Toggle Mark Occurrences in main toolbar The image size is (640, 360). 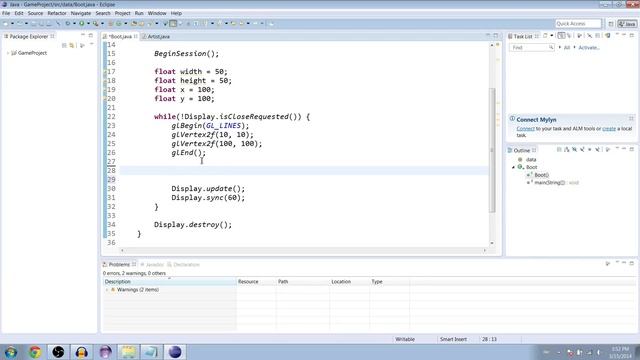pyautogui.click(x=173, y=24)
